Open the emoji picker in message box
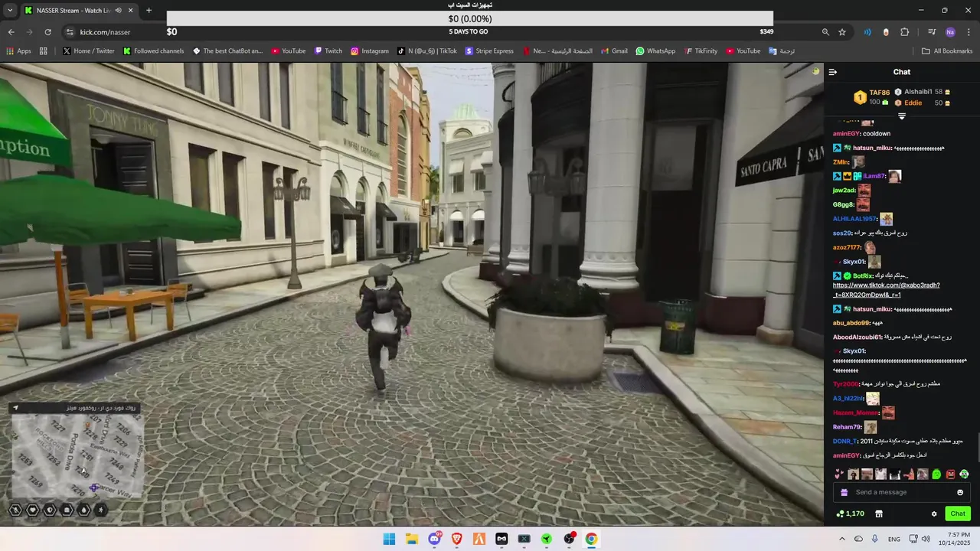The width and height of the screenshot is (980, 551). 960,492
